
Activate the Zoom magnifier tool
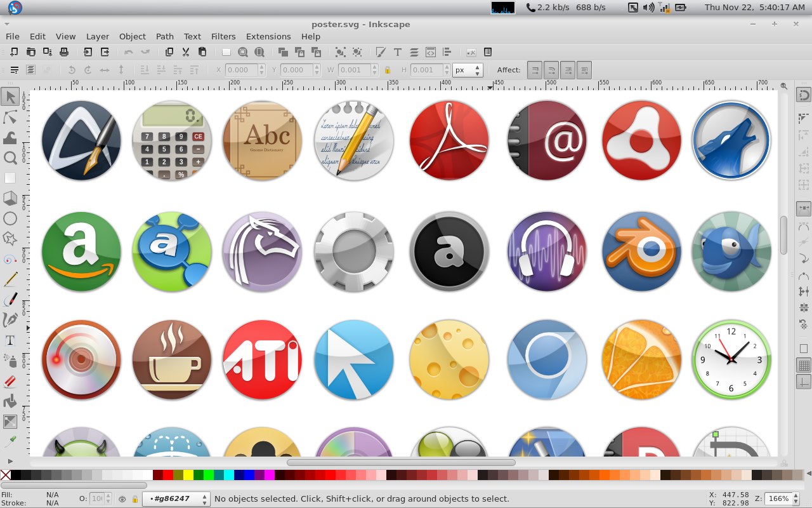[10, 157]
